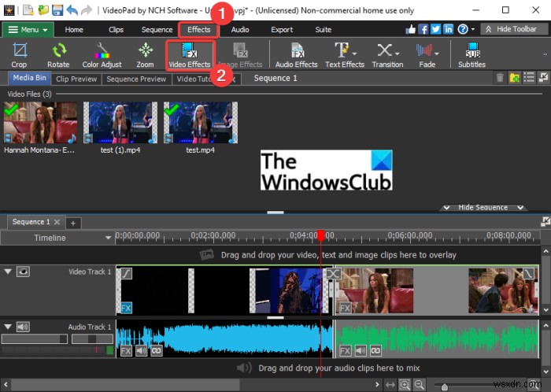This screenshot has height=392, width=551.
Task: Toggle Video Track 1 visibility eye
Action: [x=23, y=272]
